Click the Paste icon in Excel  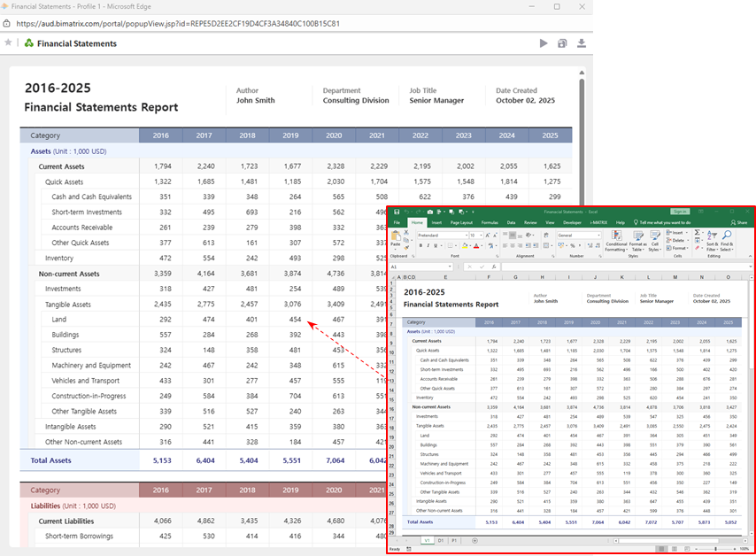396,238
